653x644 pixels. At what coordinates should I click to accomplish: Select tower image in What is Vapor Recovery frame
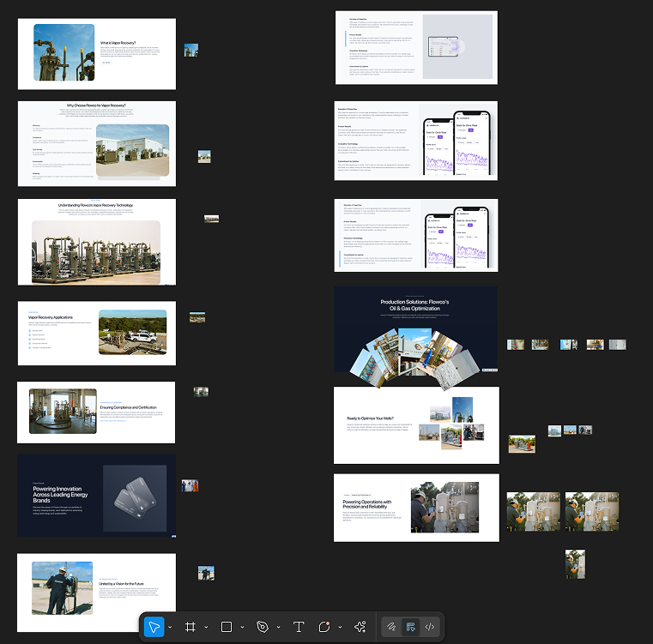click(63, 52)
